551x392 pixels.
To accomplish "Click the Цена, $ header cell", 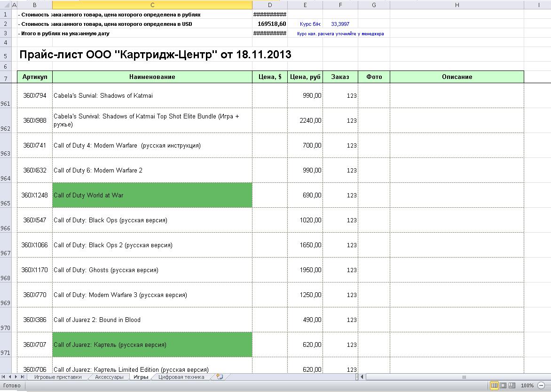I will 269,77.
